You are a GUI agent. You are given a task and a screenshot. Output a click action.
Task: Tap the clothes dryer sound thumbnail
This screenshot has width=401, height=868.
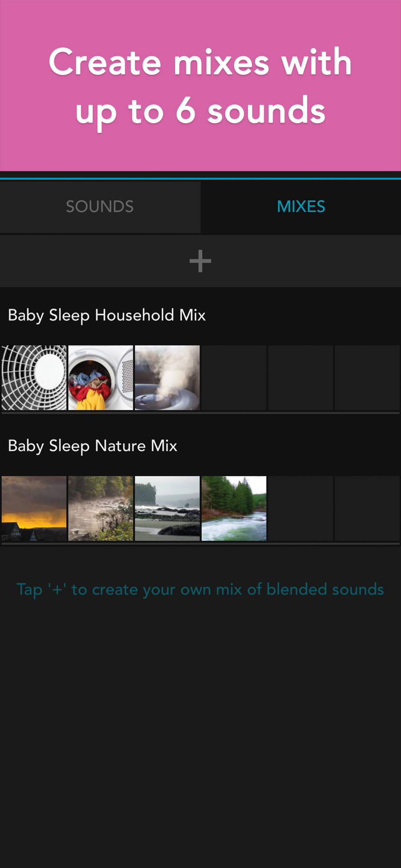(x=101, y=378)
